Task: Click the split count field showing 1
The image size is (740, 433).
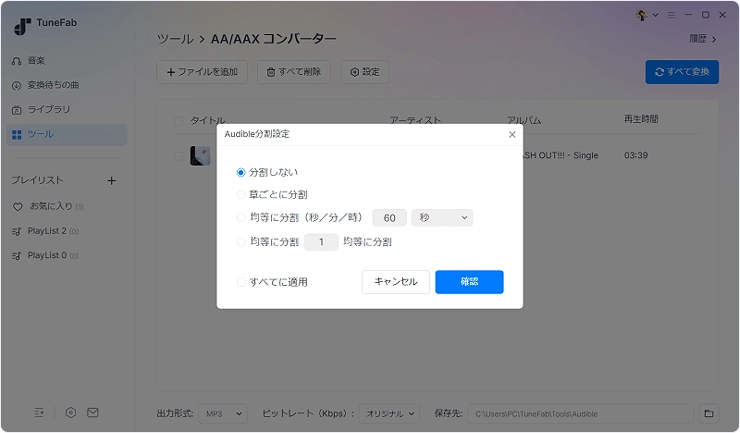Action: [x=321, y=242]
